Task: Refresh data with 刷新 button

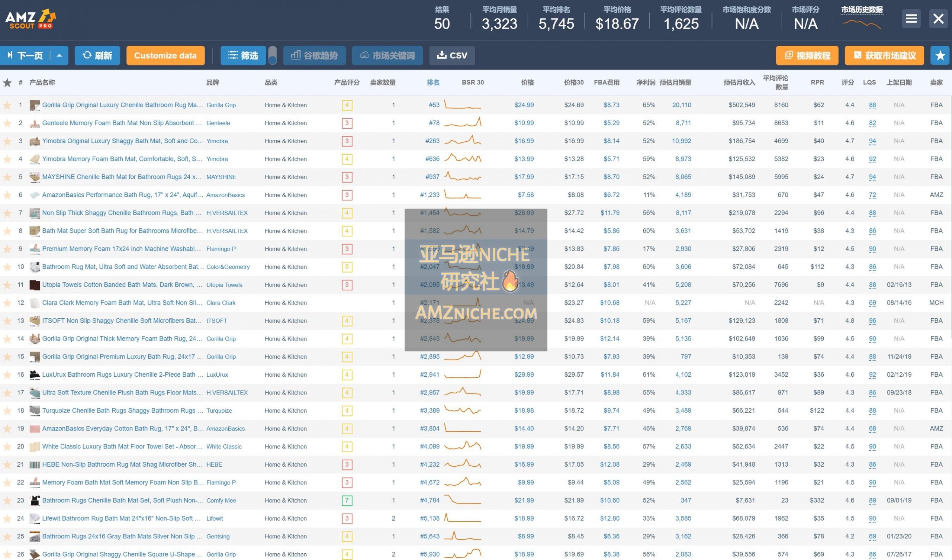Action: point(97,55)
